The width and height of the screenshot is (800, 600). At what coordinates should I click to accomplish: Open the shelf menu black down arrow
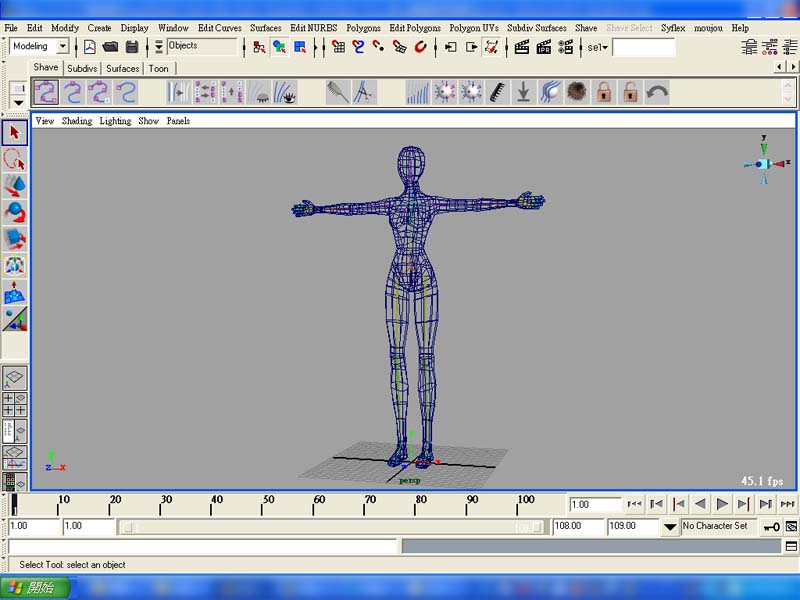tap(18, 103)
